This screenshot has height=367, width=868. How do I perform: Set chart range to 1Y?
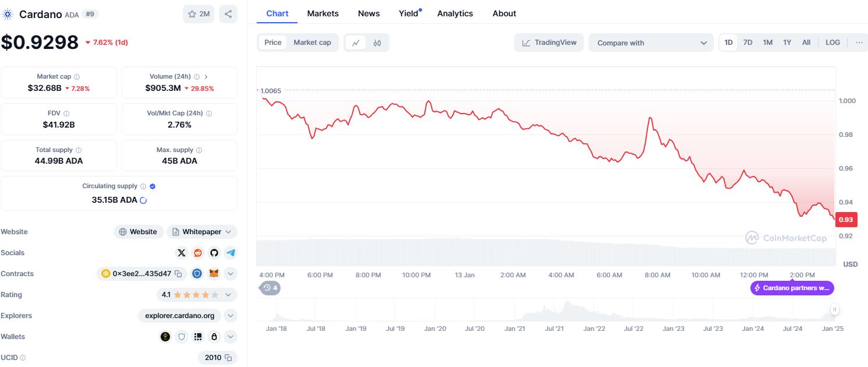(787, 43)
